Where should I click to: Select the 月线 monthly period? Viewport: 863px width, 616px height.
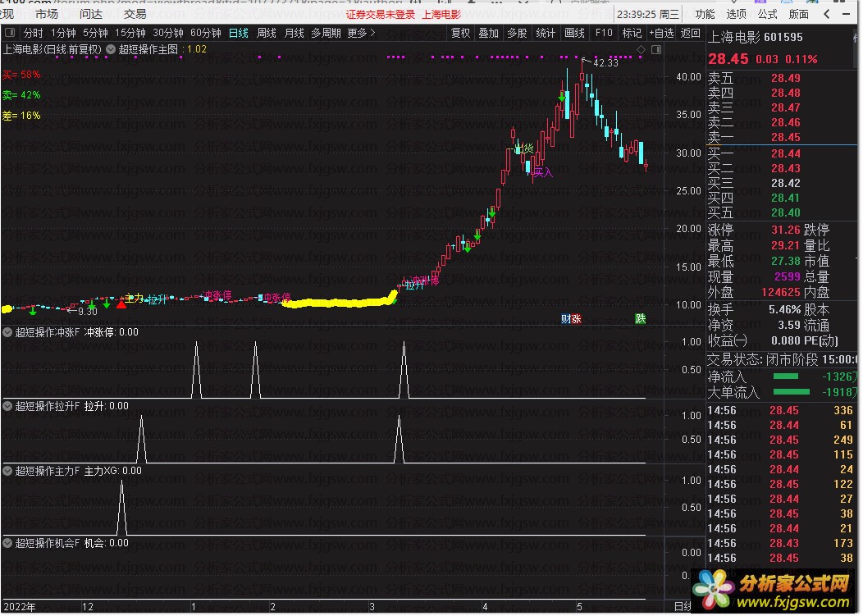click(294, 33)
